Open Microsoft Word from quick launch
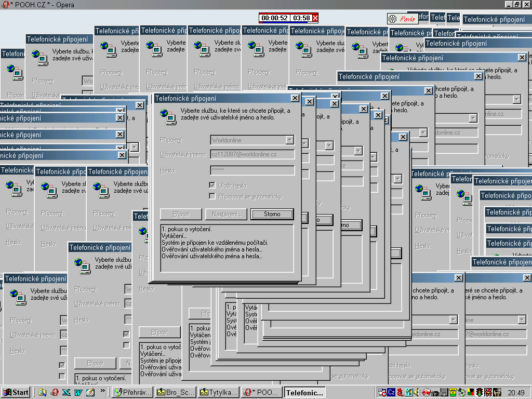Image resolution: width=532 pixels, height=399 pixels. coord(78,393)
